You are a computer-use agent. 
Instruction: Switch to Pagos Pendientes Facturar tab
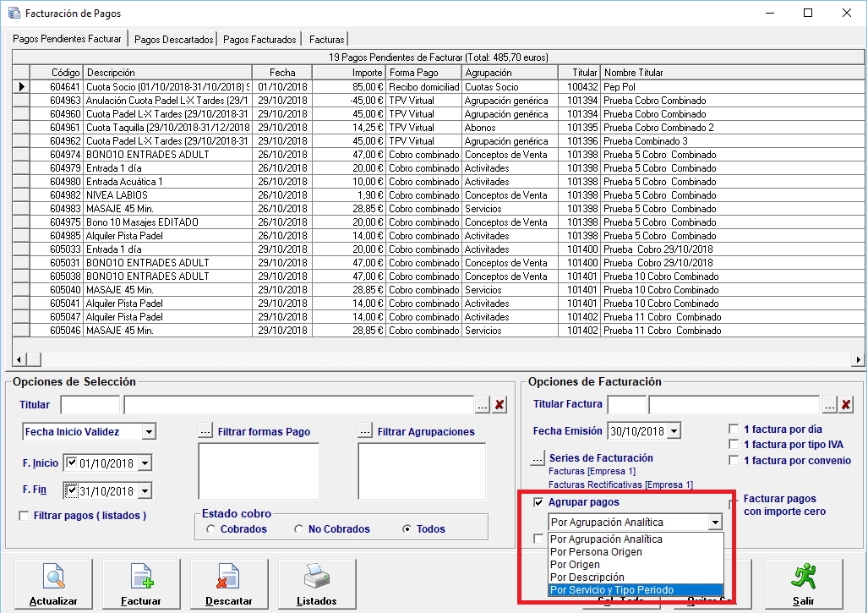[67, 39]
